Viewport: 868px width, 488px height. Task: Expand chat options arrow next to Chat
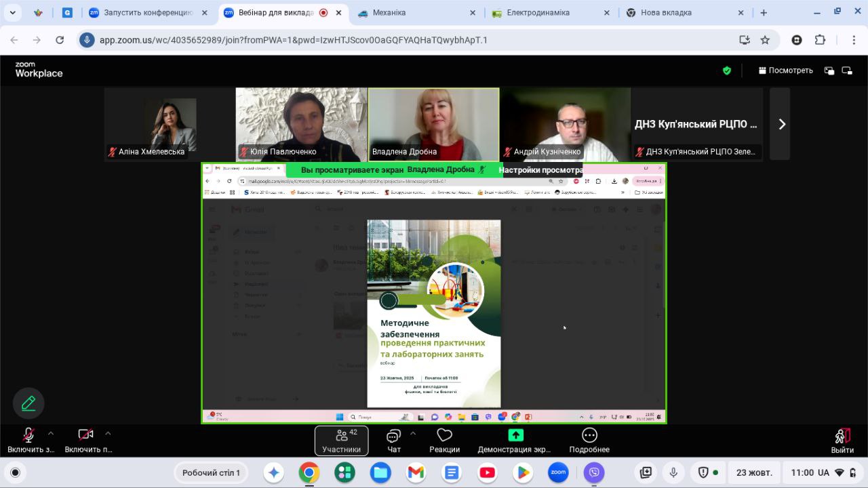point(413,433)
